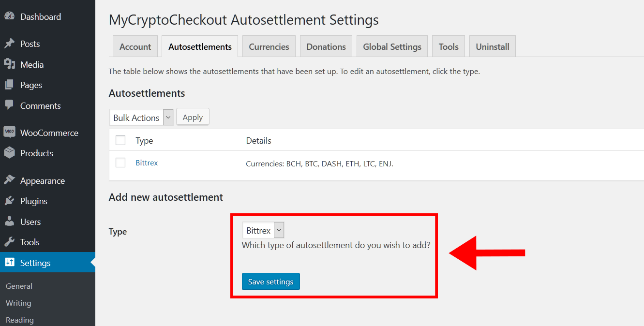This screenshot has height=326, width=644.
Task: Switch to the Account tab
Action: [x=135, y=46]
